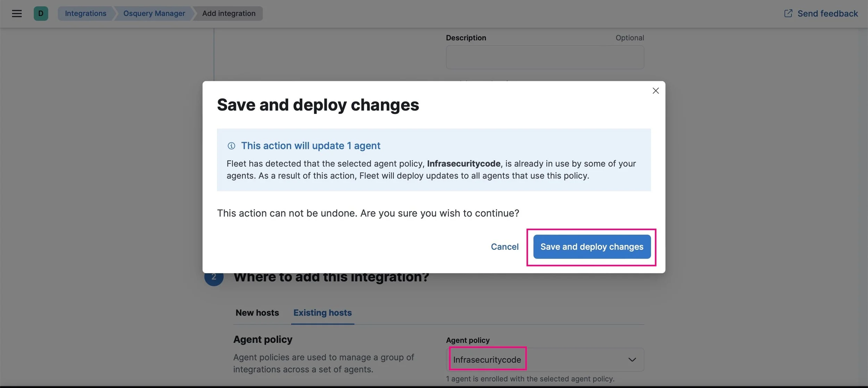Click into the Description text field

pyautogui.click(x=544, y=57)
